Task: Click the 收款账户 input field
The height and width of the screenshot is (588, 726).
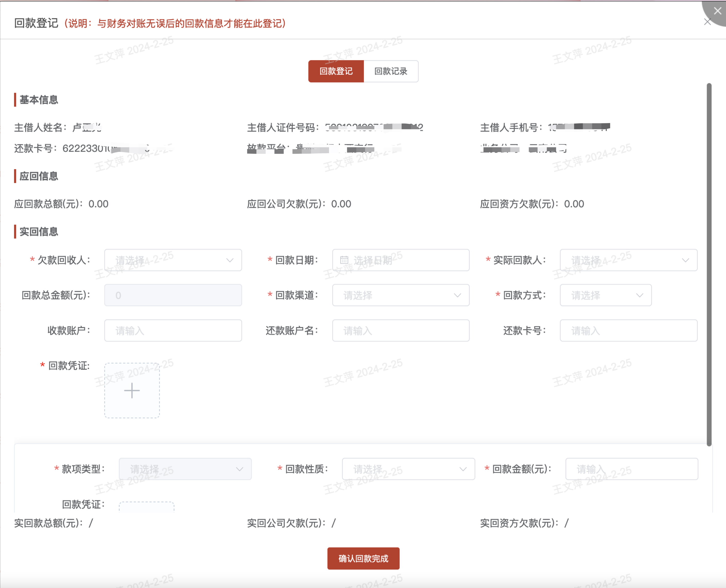Action: (x=173, y=331)
